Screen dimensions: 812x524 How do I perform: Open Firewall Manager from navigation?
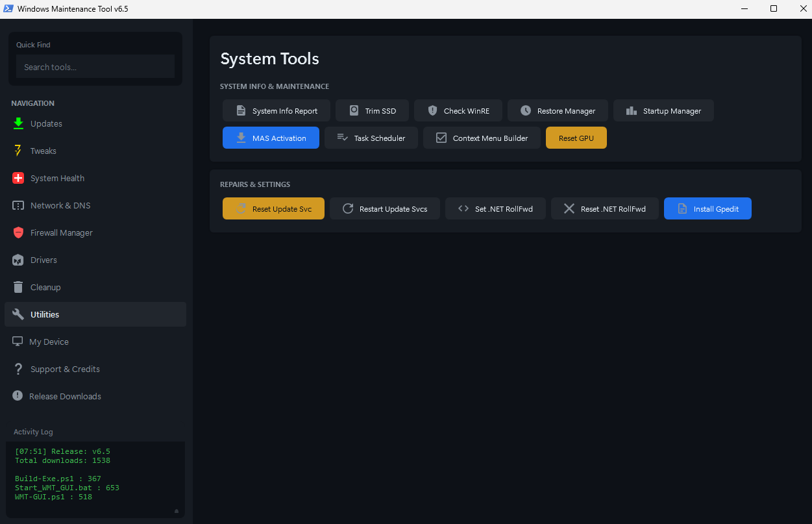[x=95, y=232]
